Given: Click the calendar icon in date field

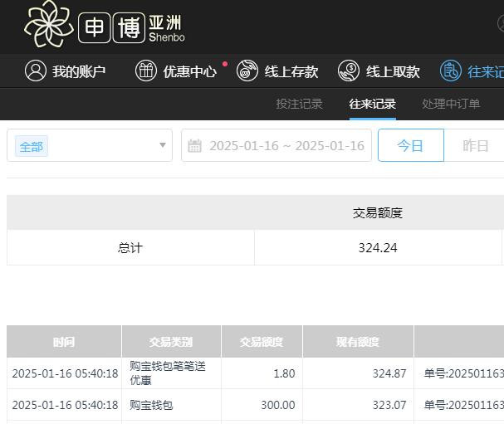Looking at the screenshot, I should [194, 146].
